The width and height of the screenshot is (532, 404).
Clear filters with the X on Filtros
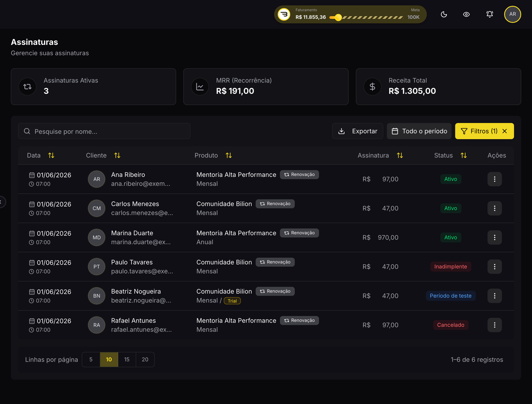[x=505, y=131]
